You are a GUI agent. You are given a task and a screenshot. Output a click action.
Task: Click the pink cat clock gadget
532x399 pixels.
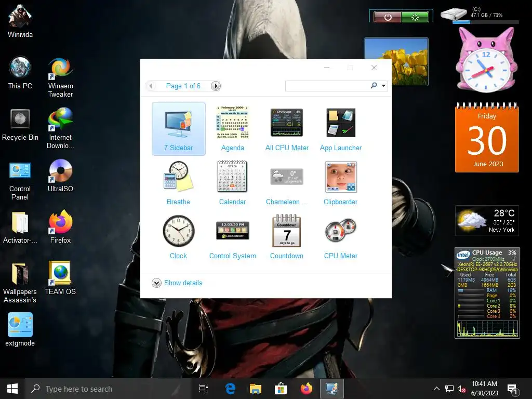point(486,60)
